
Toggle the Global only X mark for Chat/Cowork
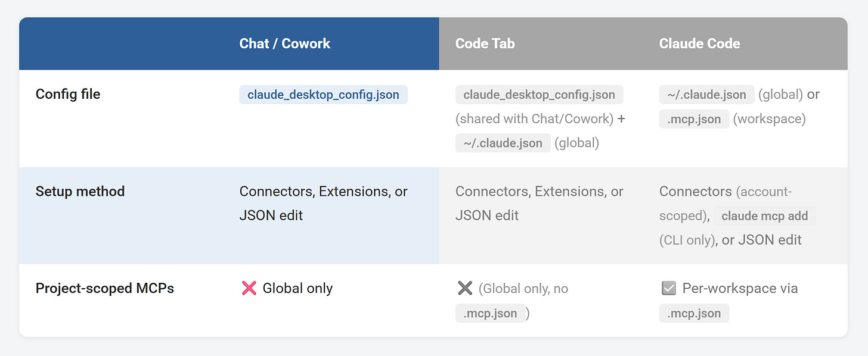250,288
